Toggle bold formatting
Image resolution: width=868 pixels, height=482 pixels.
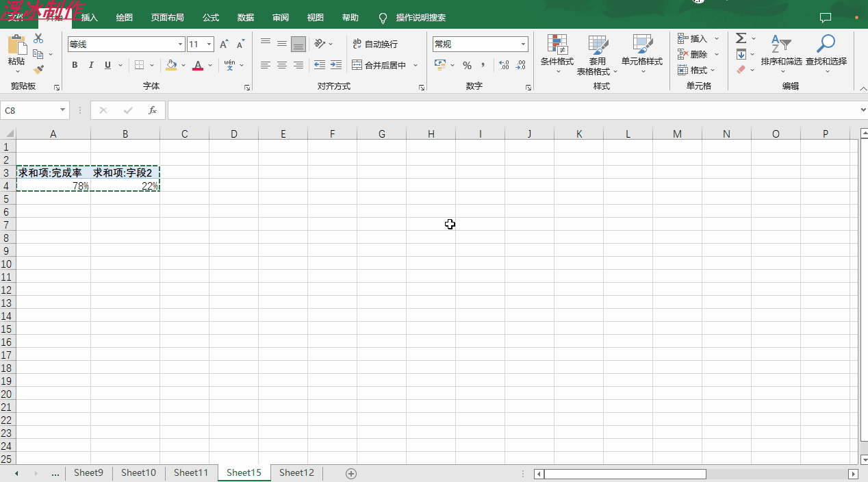75,65
